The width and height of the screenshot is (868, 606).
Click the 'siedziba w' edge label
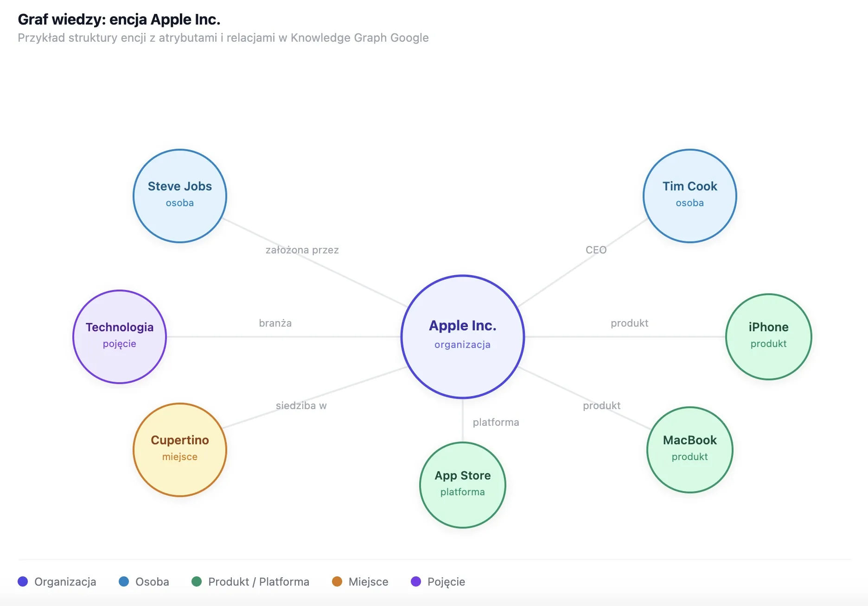pos(301,406)
